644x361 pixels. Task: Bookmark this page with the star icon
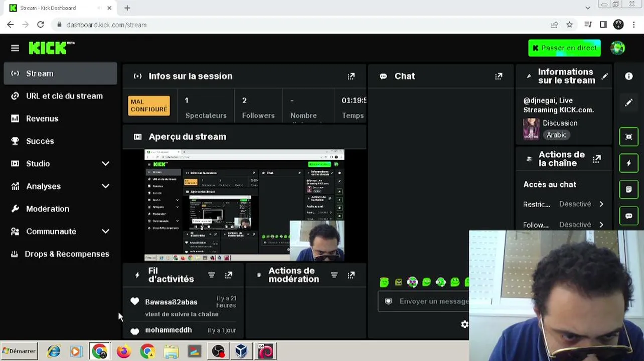point(570,25)
